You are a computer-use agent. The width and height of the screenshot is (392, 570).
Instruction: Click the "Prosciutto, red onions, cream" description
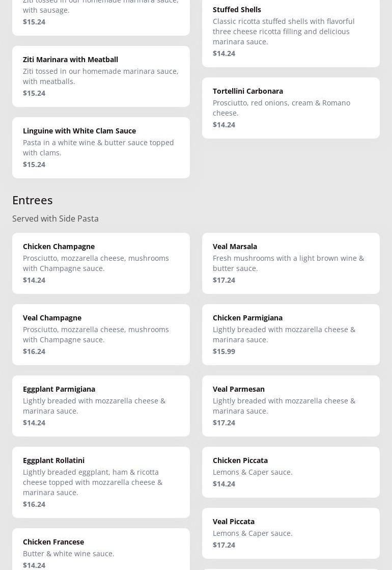tap(282, 108)
